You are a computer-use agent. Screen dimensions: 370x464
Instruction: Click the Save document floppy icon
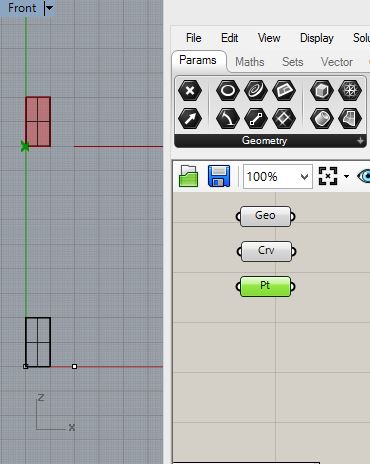tap(219, 176)
